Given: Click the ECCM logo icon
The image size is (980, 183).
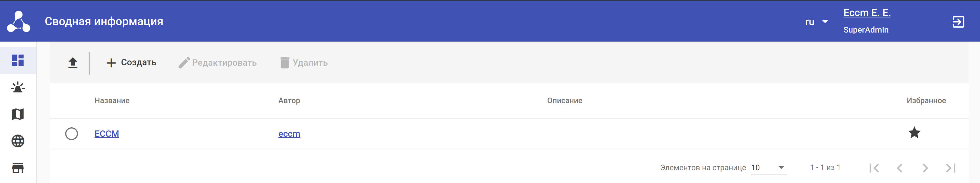Looking at the screenshot, I should 18,21.
